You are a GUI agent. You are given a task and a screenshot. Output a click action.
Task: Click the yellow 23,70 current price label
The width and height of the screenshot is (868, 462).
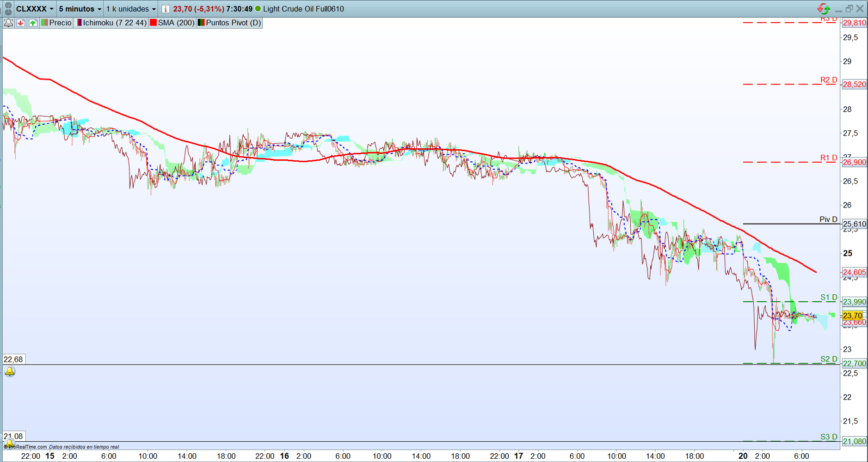(853, 316)
